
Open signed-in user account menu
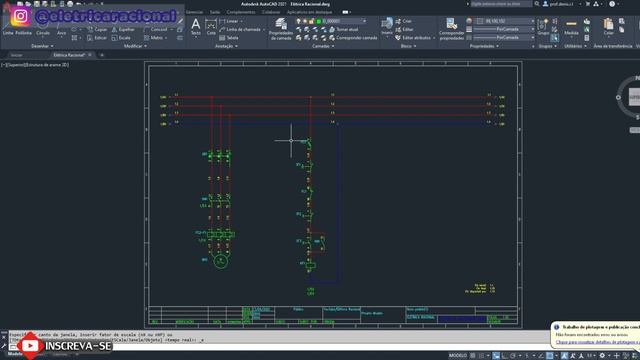(562, 4)
